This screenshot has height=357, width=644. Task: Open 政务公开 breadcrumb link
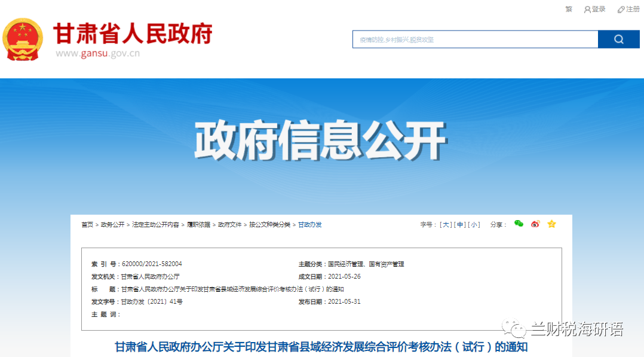tap(112, 225)
